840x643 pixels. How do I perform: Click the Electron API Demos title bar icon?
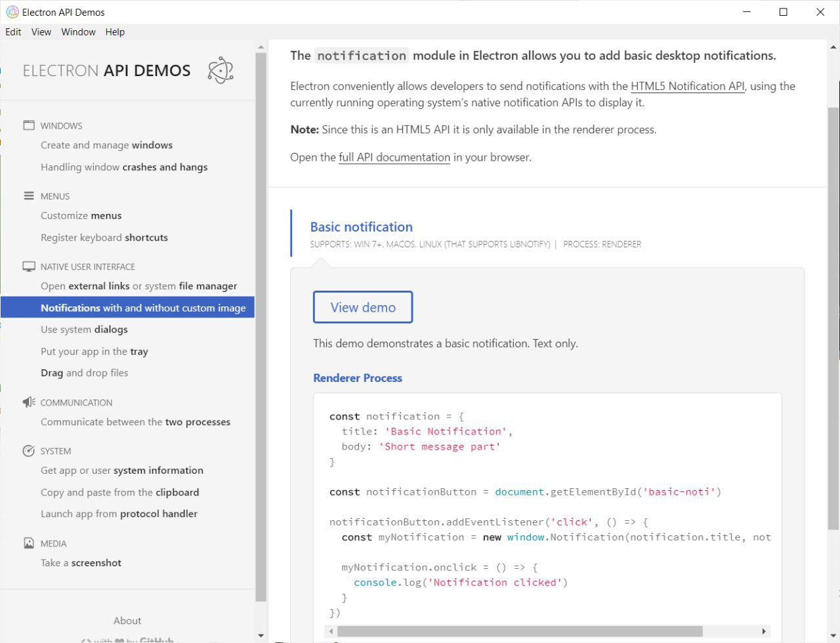pos(12,12)
